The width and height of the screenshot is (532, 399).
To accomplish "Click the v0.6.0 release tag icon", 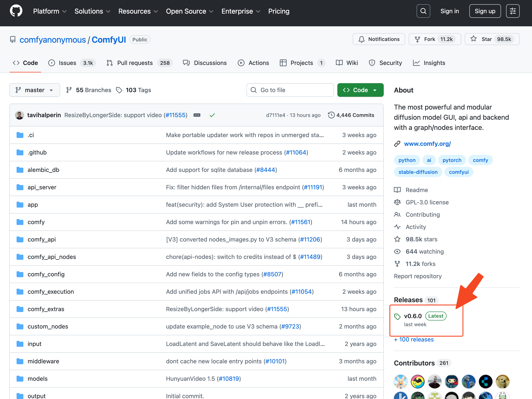I will click(397, 317).
